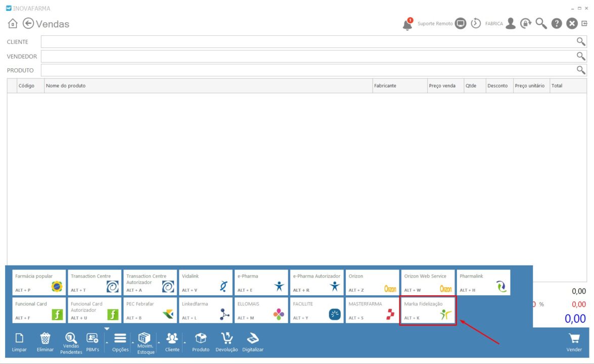Click the home icon in header
This screenshot has width=594, height=364.
point(13,24)
